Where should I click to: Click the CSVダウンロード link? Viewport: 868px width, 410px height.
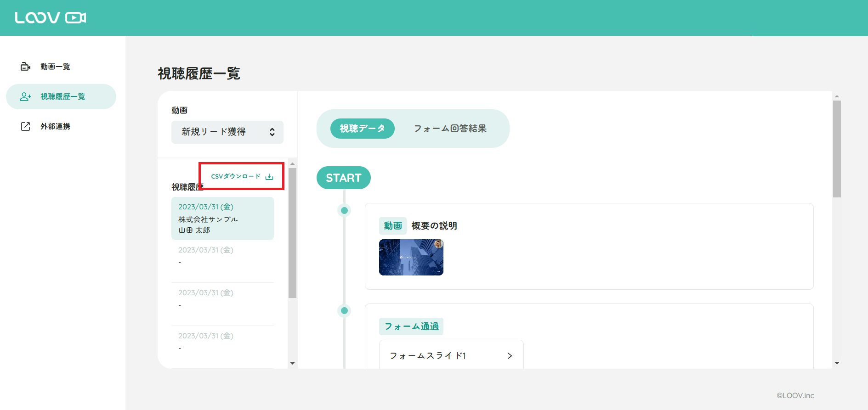tap(242, 176)
